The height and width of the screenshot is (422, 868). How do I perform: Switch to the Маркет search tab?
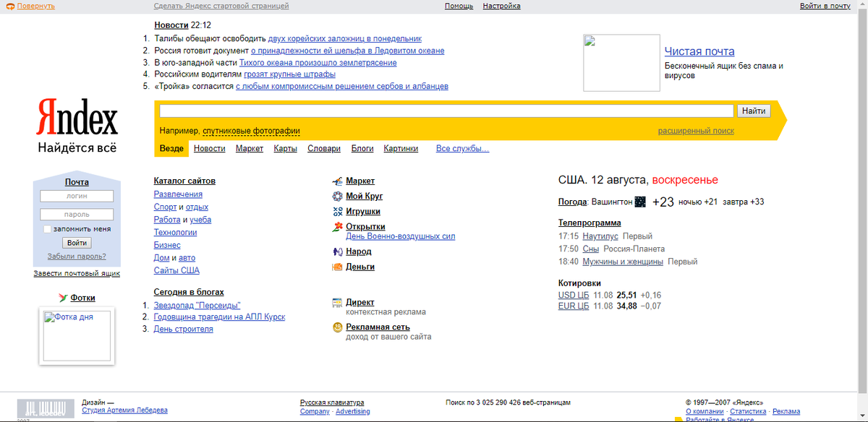(250, 149)
